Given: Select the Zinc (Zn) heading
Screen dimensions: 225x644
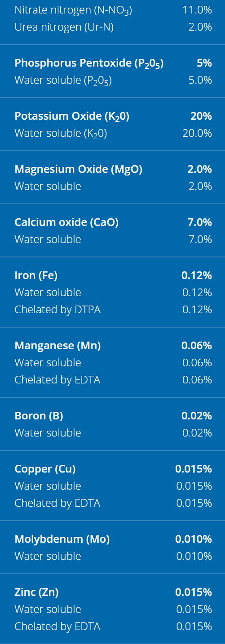Looking at the screenshot, I should 36,592.
